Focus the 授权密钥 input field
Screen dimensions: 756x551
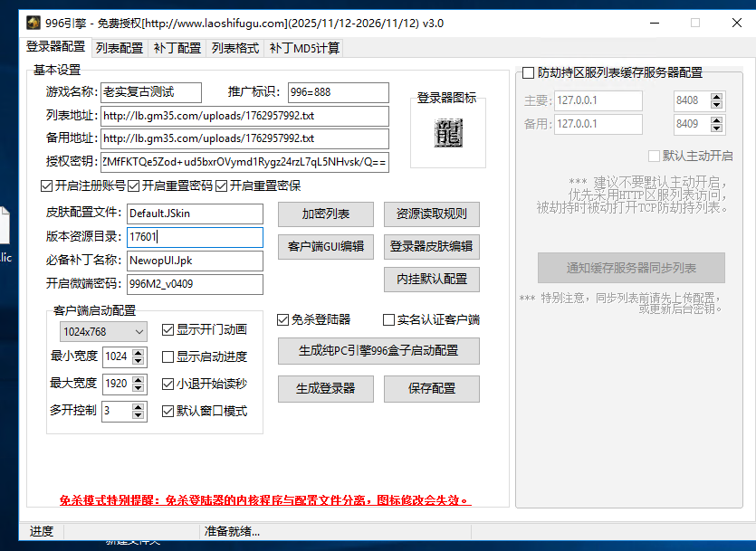[x=244, y=162]
